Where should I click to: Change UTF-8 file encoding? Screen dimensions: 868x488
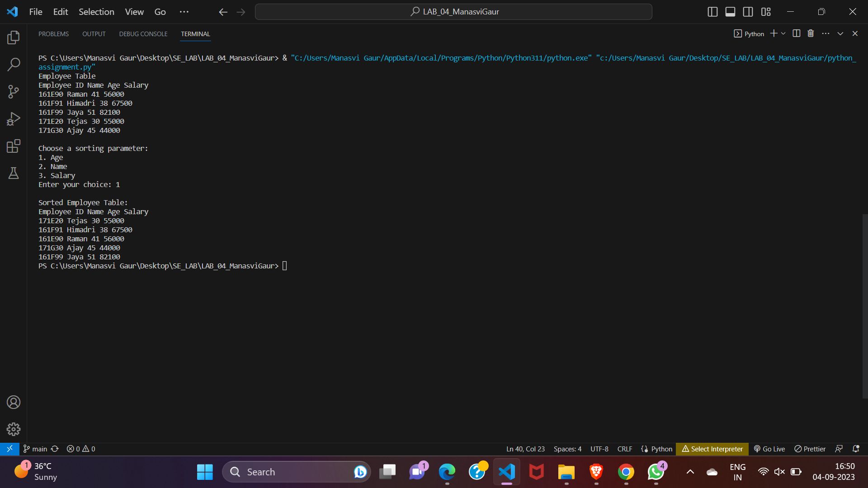(x=599, y=449)
